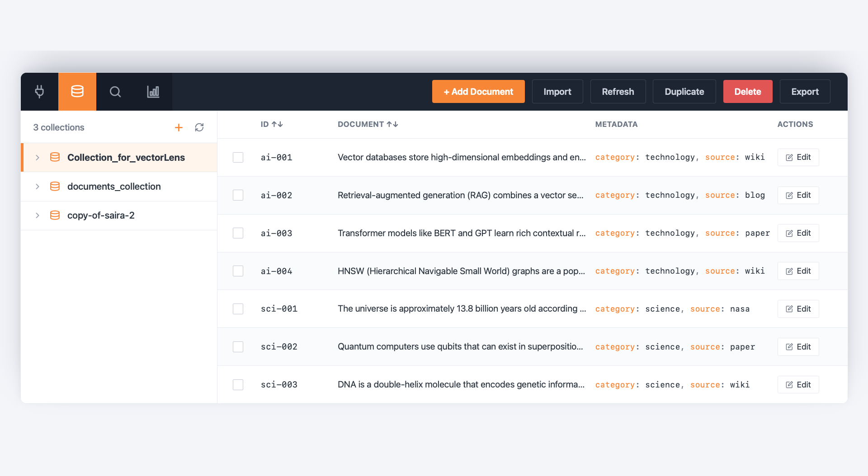Tick checkbox for row ai-004
This screenshot has width=868, height=476.
point(238,271)
